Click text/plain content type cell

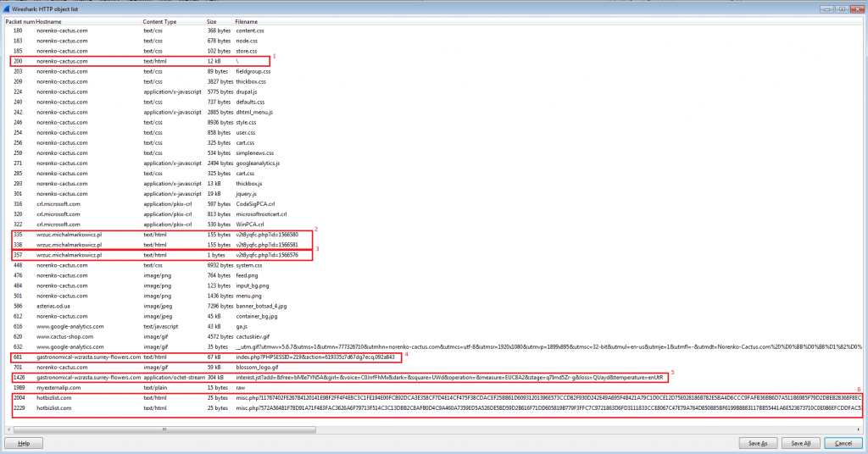[x=156, y=388]
